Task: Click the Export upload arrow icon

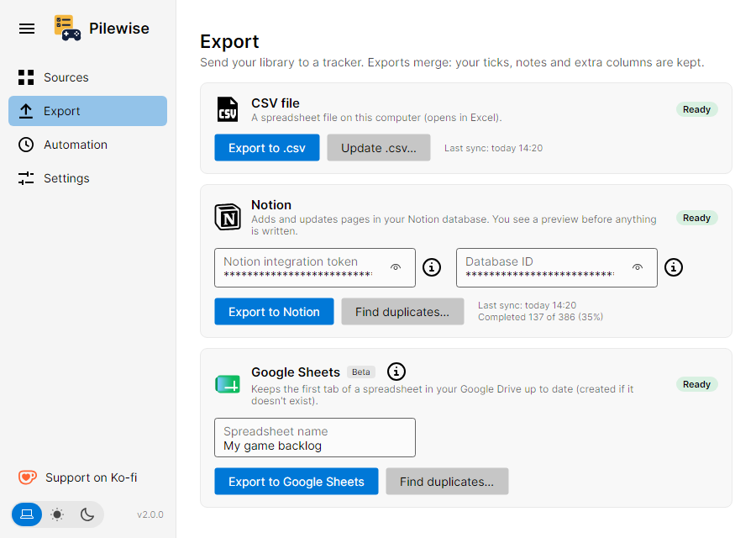Action: (x=25, y=111)
